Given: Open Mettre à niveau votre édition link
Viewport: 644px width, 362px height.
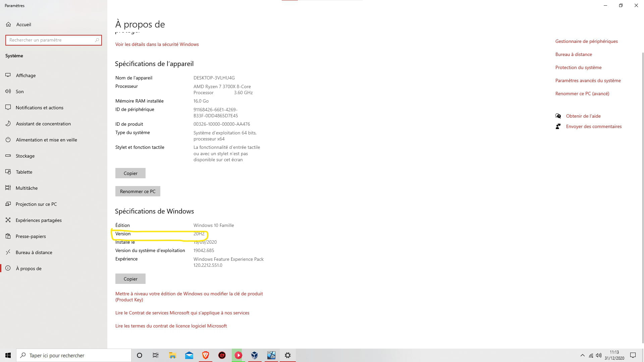Looking at the screenshot, I should click(189, 297).
